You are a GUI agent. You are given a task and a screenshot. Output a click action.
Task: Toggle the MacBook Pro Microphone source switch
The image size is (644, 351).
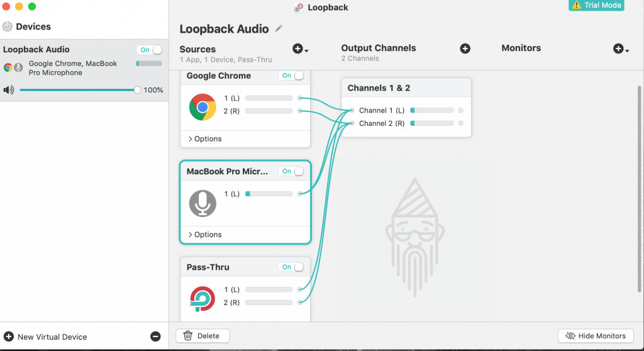point(291,171)
